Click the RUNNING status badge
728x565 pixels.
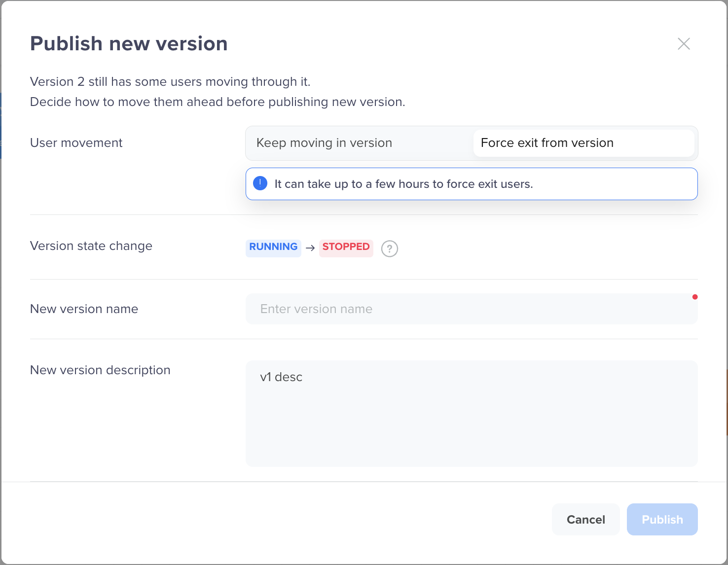click(x=273, y=247)
